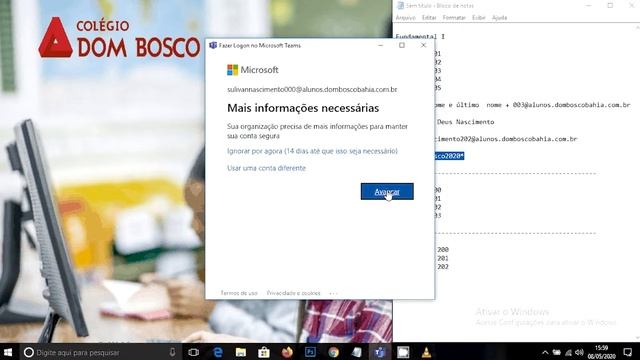The image size is (640, 360).
Task: Open the ellipsis options in Teams sign-in footer
Action: click(x=333, y=293)
